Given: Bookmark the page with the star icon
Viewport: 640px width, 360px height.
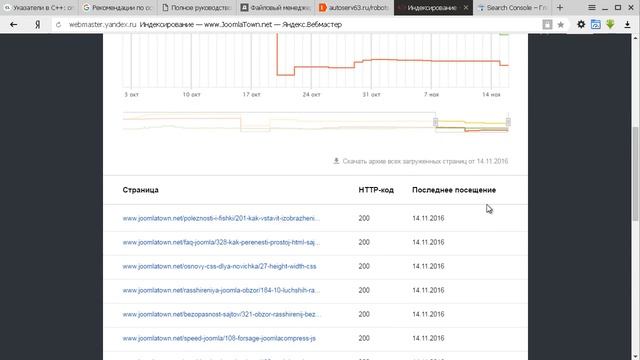Looking at the screenshot, I should tap(561, 24).
